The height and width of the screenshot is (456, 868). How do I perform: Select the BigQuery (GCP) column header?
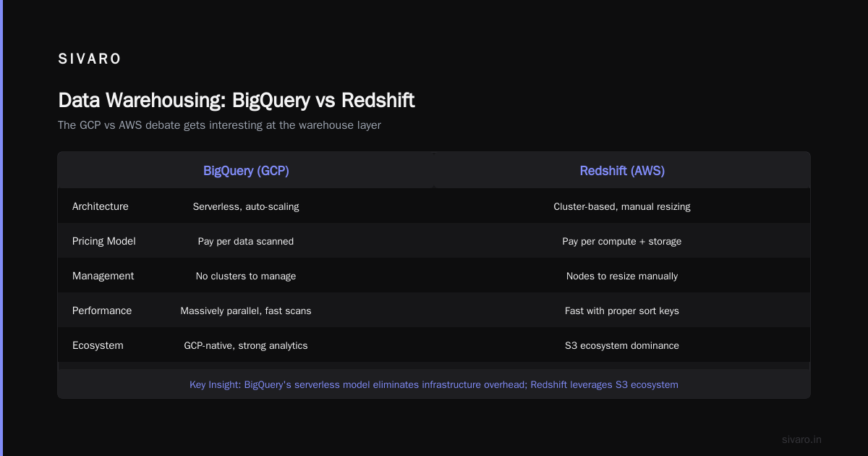[x=246, y=171]
